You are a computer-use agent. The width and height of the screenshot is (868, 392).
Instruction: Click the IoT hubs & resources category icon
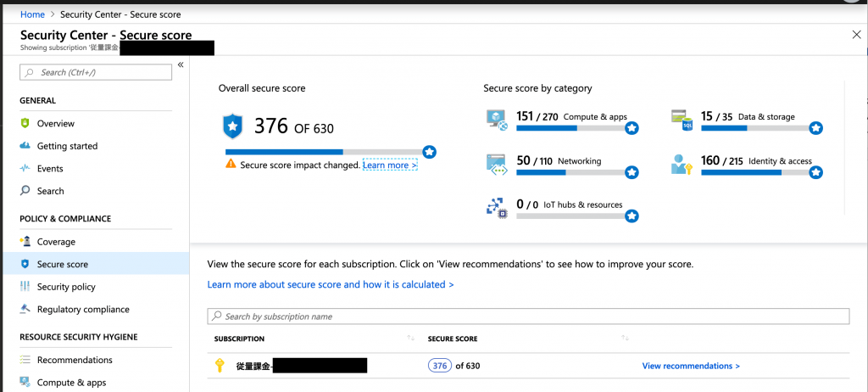[x=497, y=208]
